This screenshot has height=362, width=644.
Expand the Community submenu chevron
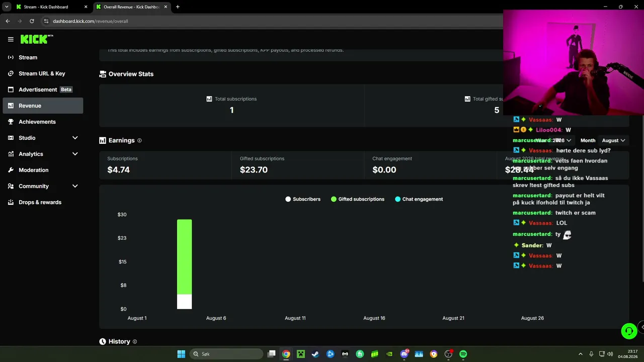[x=75, y=186]
